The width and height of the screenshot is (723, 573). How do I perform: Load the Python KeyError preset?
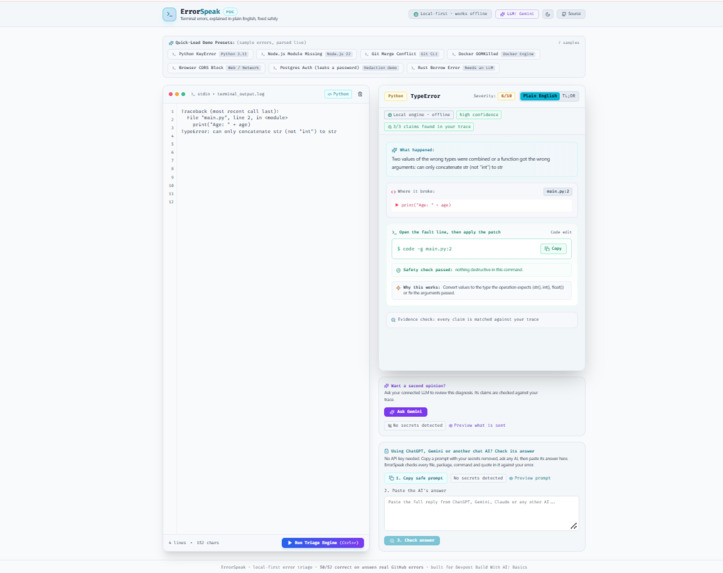tap(210, 54)
